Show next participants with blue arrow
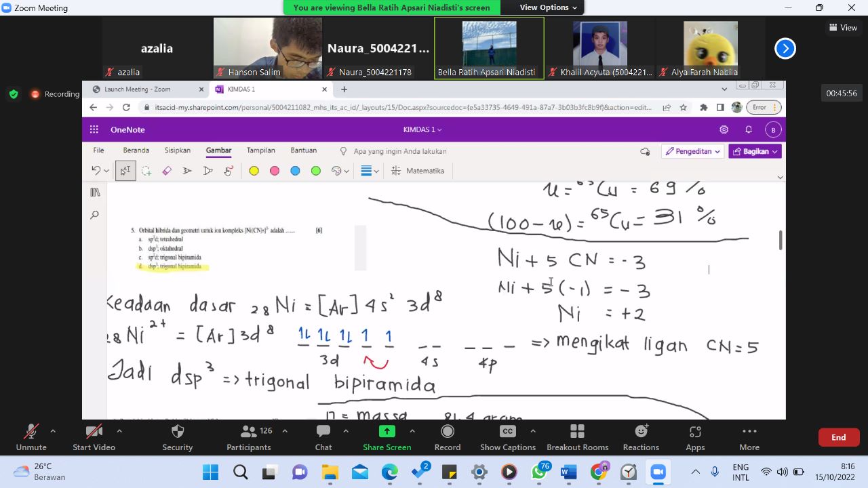Screen dimensions: 868x488 tap(785, 49)
